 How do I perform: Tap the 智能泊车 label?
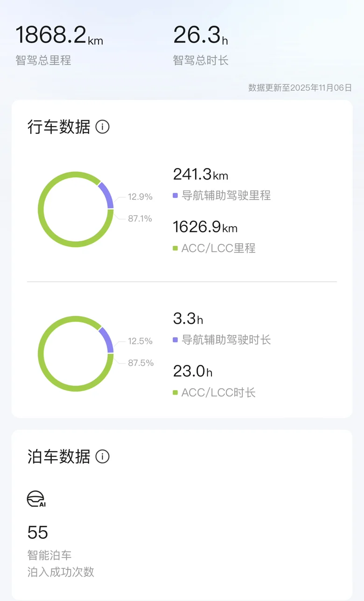coord(49,555)
